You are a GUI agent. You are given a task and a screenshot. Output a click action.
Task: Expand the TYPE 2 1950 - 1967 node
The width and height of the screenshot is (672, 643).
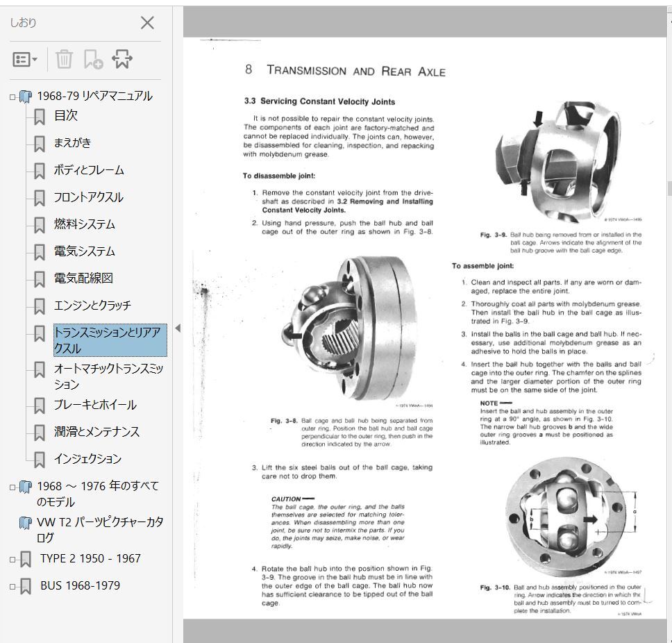pyautogui.click(x=12, y=560)
